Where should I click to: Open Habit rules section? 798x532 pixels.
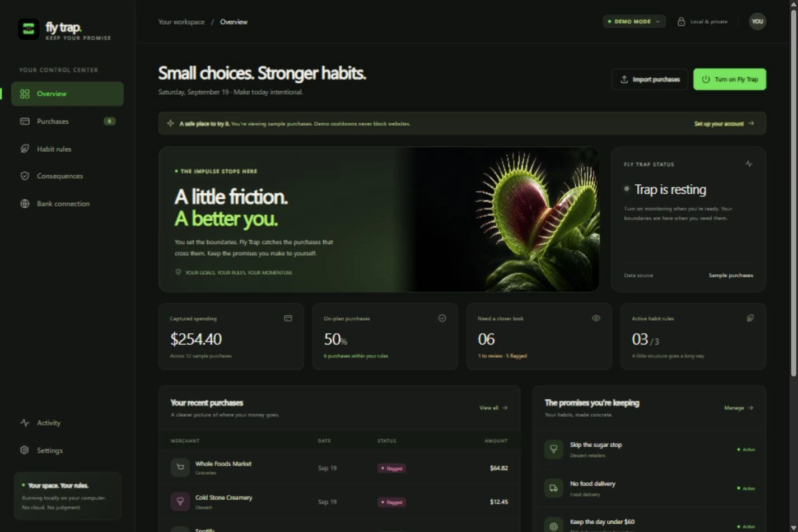67,149
